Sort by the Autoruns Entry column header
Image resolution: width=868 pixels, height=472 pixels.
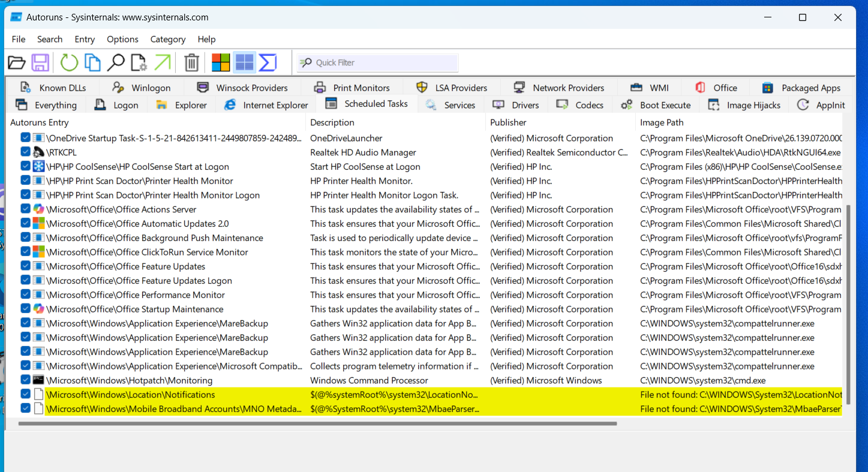[156, 122]
